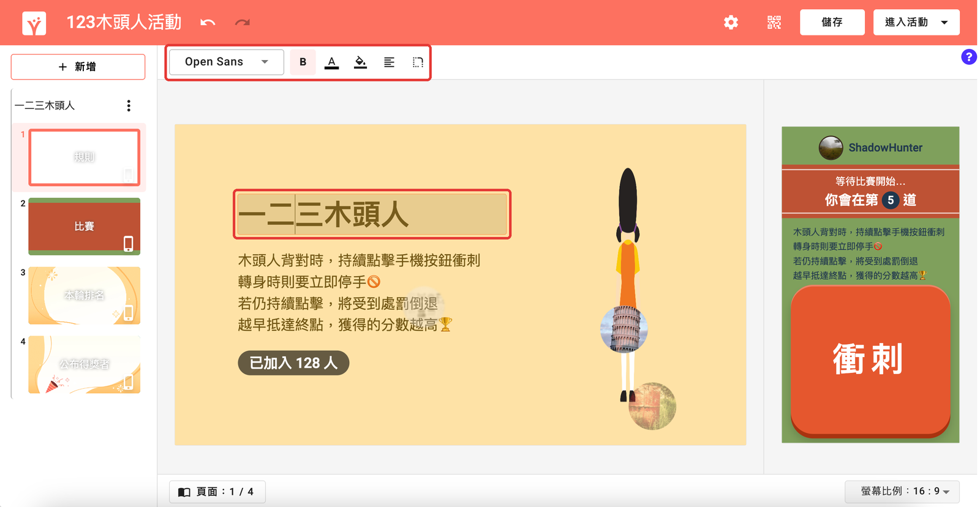
Task: Change the fill background color
Action: pos(360,62)
